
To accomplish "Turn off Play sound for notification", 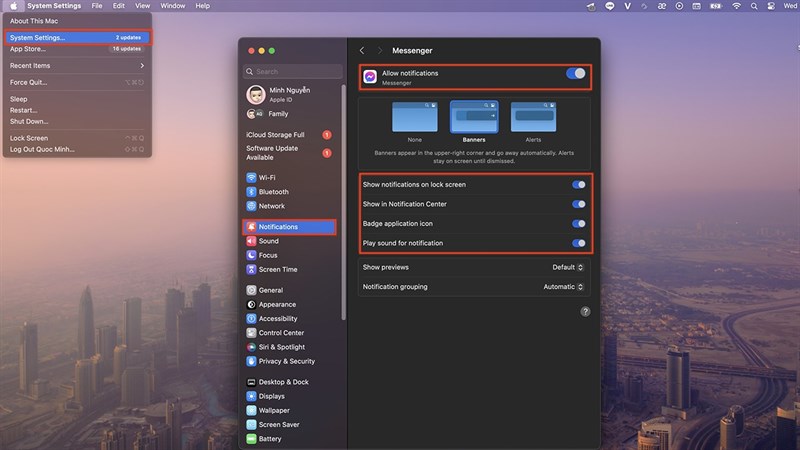I will (x=578, y=243).
